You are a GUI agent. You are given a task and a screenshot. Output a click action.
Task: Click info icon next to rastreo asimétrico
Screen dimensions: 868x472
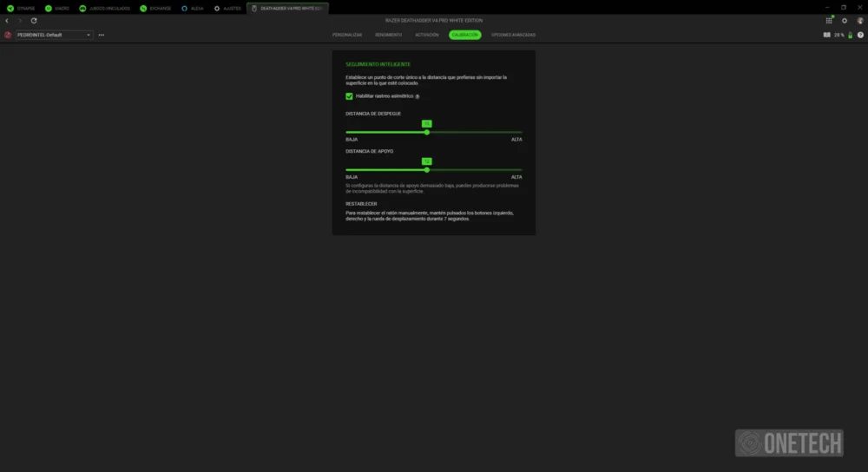[418, 96]
